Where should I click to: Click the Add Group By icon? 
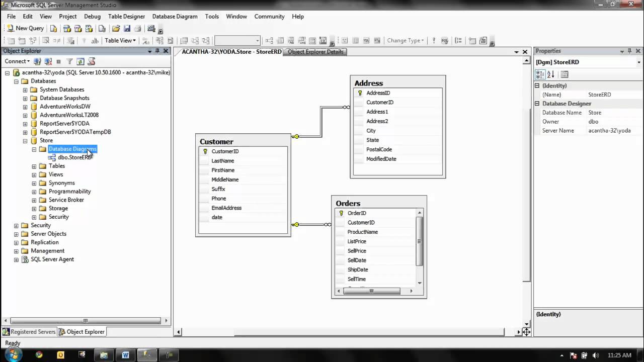(x=458, y=40)
